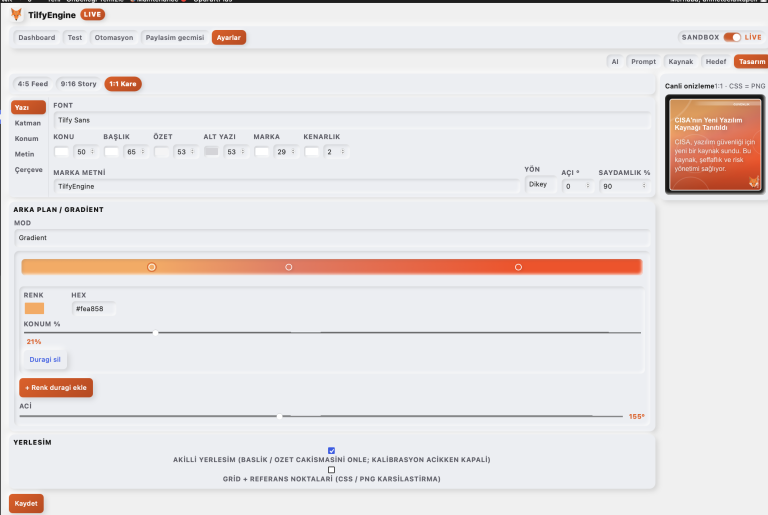The height and width of the screenshot is (515, 768).
Task: Enable Grid + Referans Noktalari checkbox
Action: 332,469
